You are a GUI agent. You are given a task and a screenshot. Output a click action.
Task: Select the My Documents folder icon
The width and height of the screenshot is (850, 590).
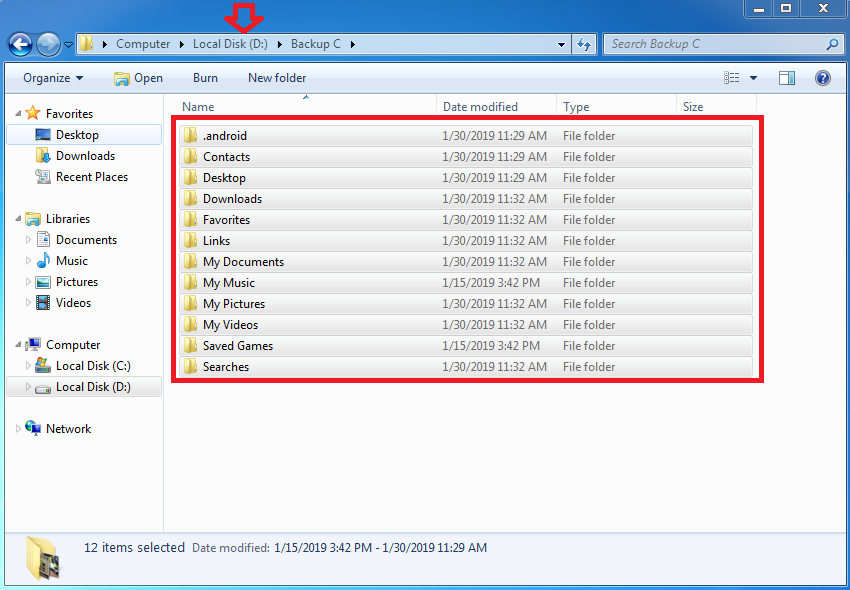tap(190, 262)
